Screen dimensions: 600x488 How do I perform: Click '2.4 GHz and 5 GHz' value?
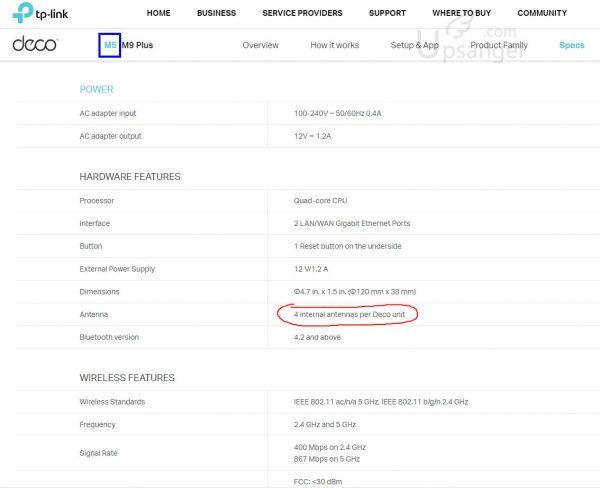point(325,424)
